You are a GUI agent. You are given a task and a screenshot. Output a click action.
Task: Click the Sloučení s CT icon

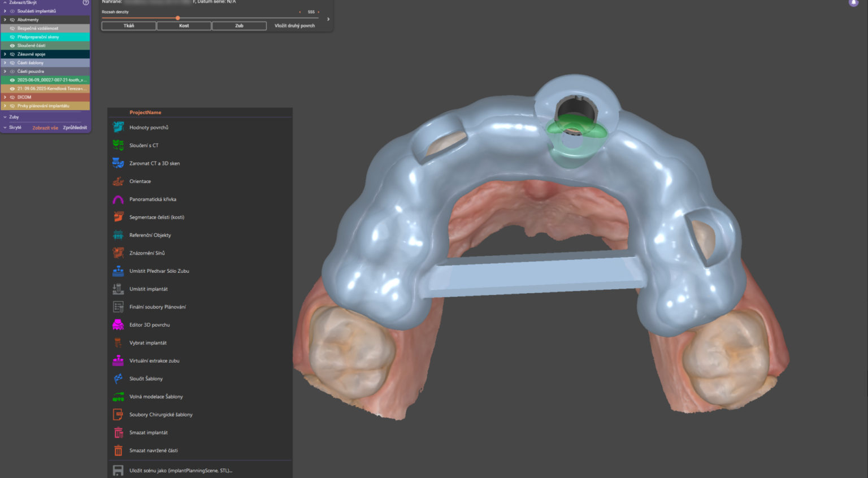pos(118,145)
